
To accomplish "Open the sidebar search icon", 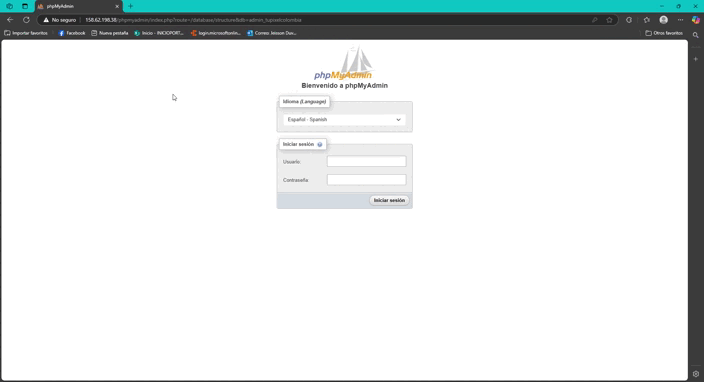I will pyautogui.click(x=695, y=35).
